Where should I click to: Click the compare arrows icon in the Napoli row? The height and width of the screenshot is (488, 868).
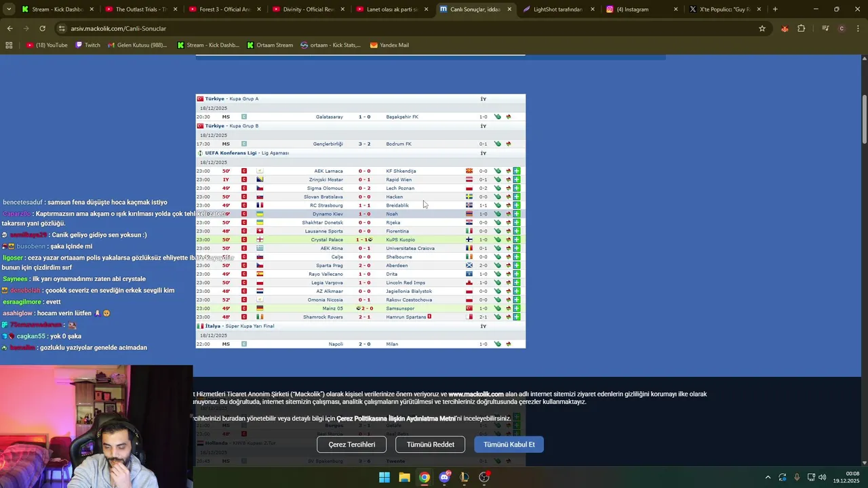click(508, 344)
